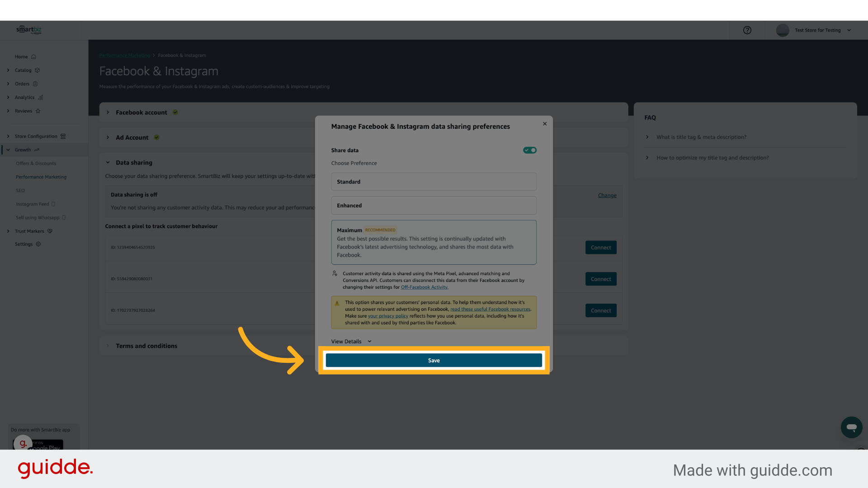The width and height of the screenshot is (868, 488).
Task: Click the store profile avatar
Action: coord(783,30)
